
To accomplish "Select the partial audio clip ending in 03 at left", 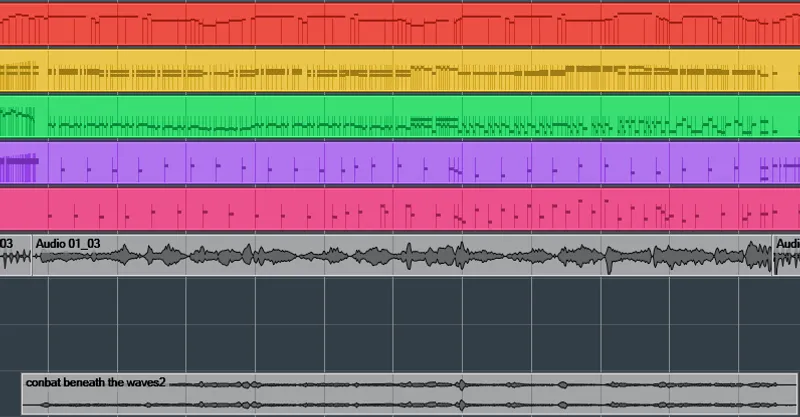I will pos(14,257).
